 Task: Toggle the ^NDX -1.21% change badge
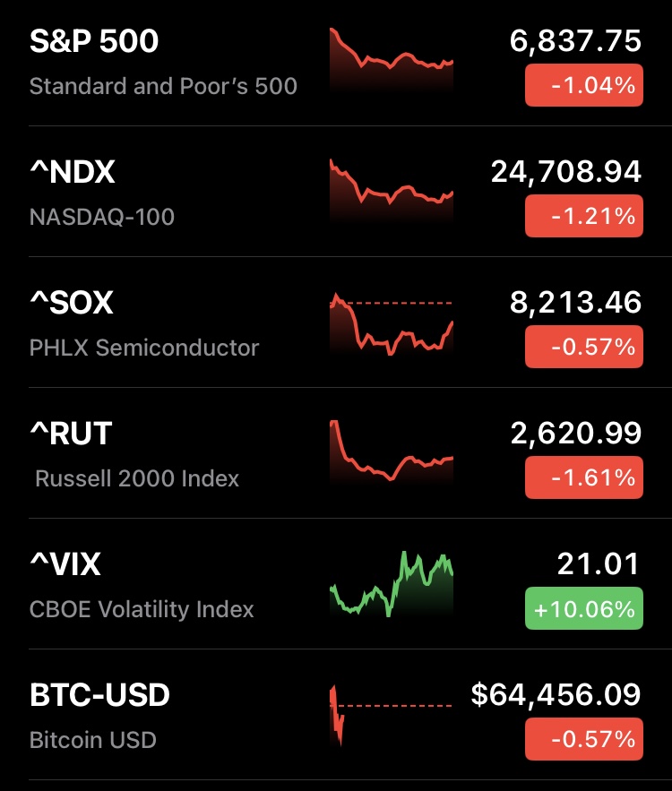[x=583, y=217]
